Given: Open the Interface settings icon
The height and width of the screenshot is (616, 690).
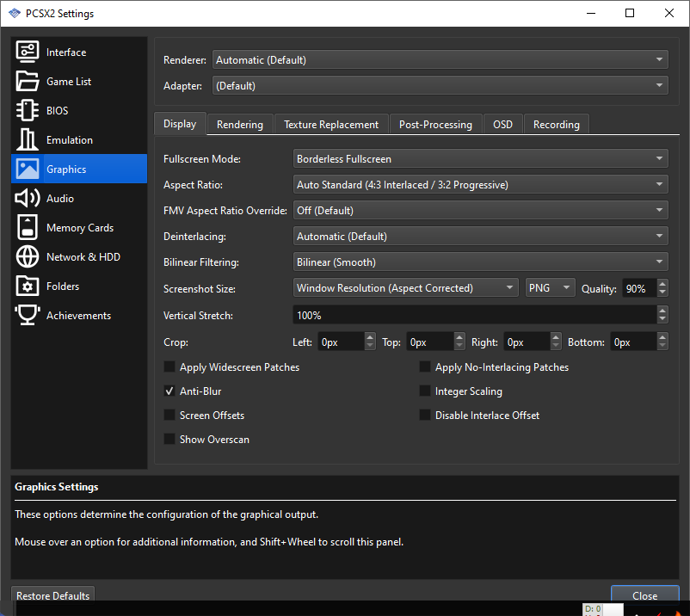Looking at the screenshot, I should tap(28, 52).
